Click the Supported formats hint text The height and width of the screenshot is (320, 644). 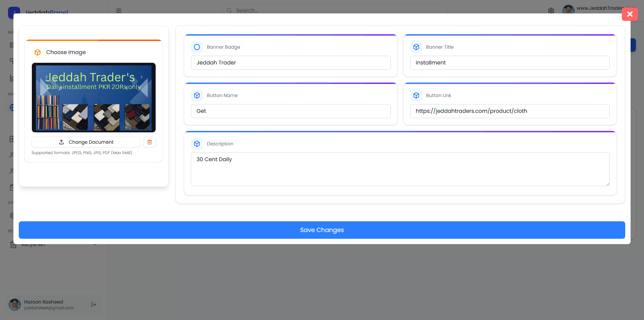[82, 153]
